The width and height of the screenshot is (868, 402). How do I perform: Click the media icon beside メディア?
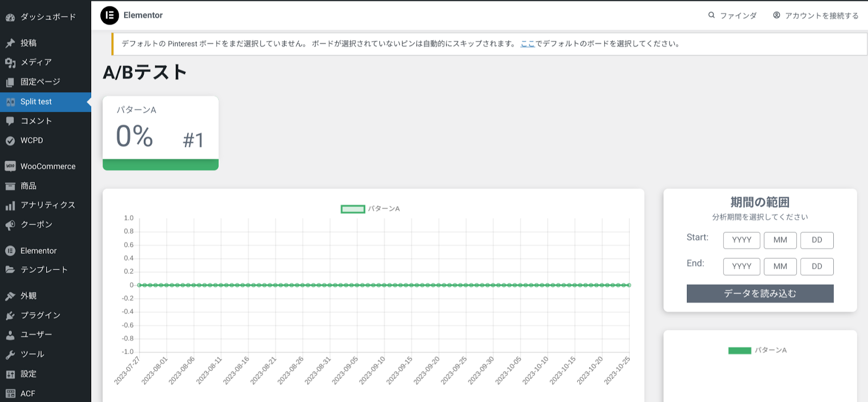(x=10, y=63)
